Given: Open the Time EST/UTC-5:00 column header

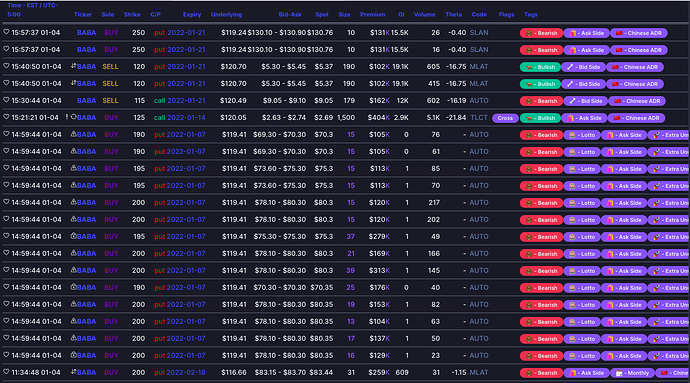Looking at the screenshot, I should coord(32,10).
